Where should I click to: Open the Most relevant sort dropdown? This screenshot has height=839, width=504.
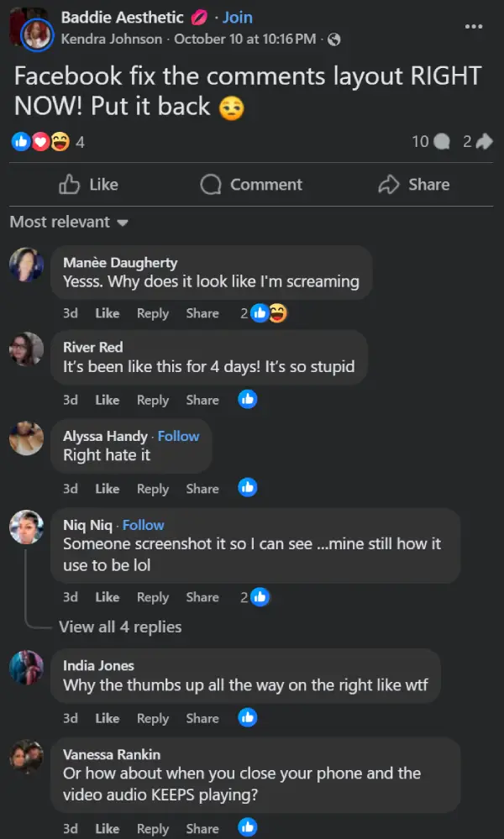[68, 223]
